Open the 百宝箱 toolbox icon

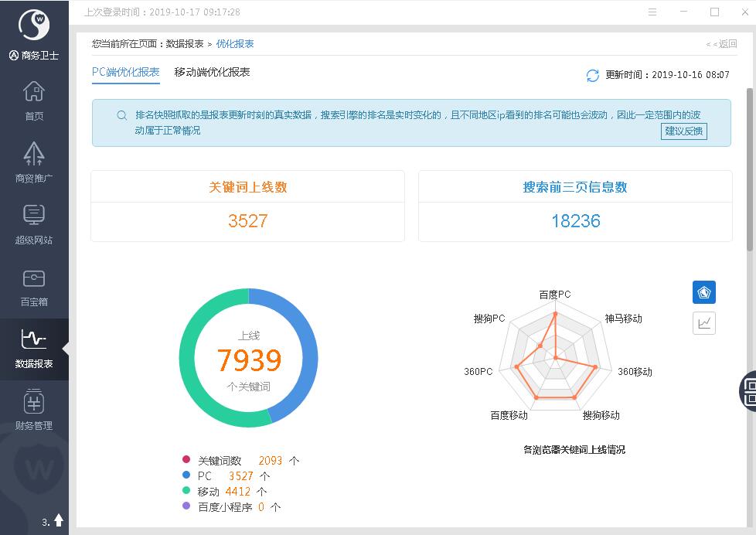(34, 286)
